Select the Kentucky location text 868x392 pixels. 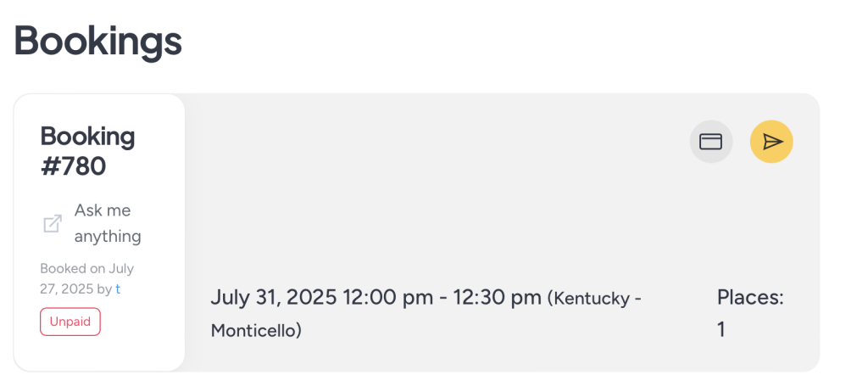[593, 299]
